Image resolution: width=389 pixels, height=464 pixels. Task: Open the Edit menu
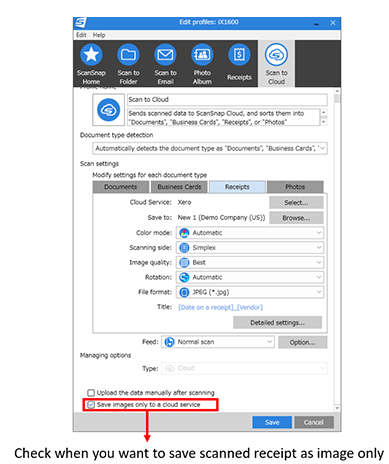tap(81, 35)
